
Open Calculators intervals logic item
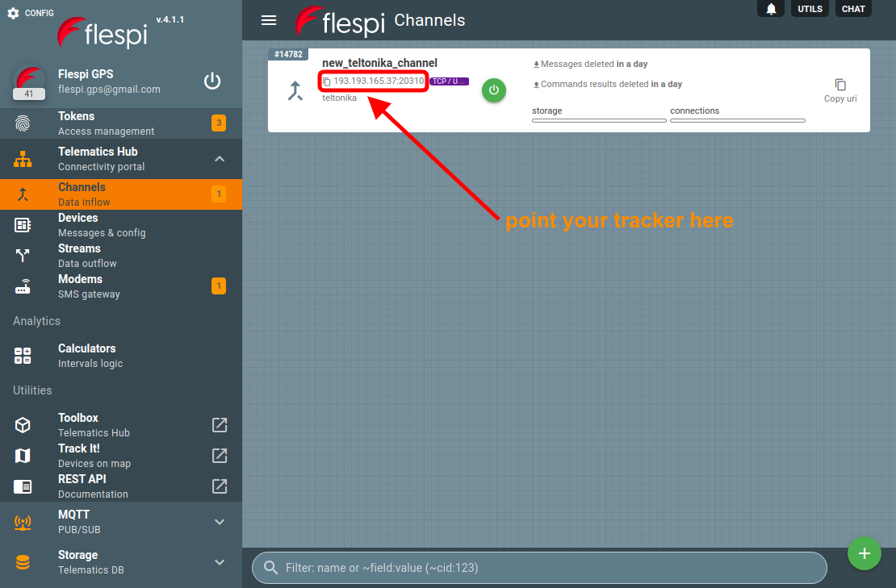pos(86,356)
